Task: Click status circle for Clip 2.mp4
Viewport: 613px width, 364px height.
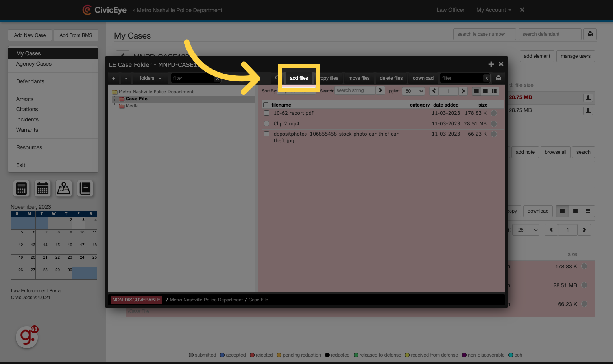Action: click(x=494, y=124)
